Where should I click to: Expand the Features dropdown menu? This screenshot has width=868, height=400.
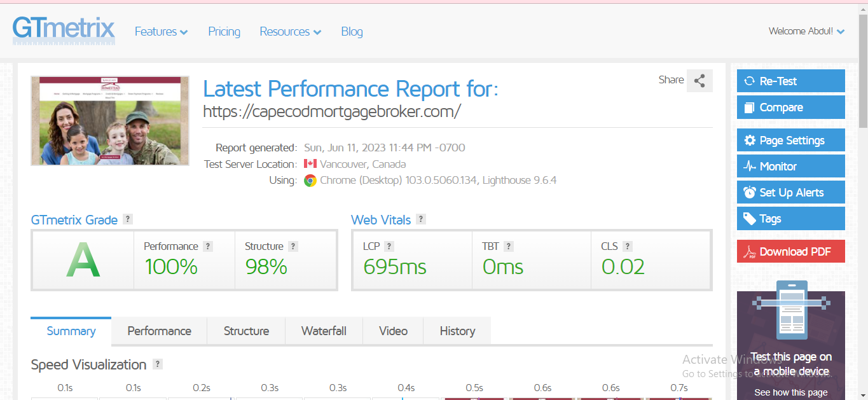pyautogui.click(x=161, y=32)
